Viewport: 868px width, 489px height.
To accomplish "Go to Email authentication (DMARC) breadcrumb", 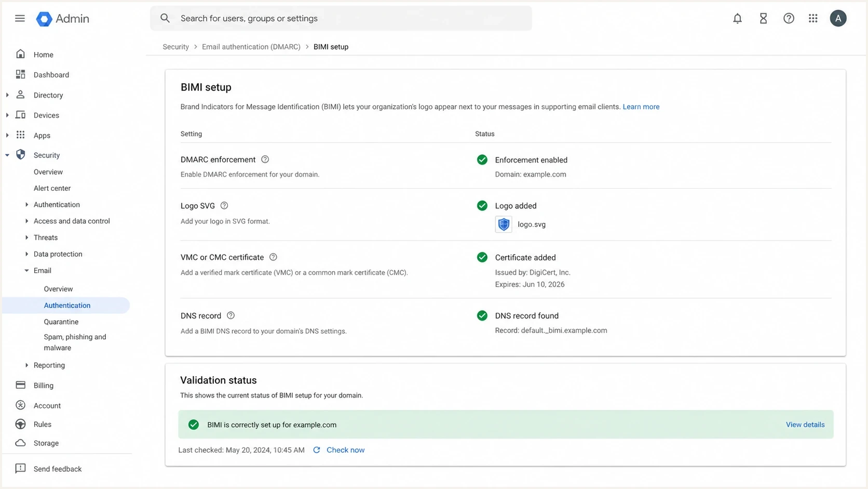I will [251, 47].
